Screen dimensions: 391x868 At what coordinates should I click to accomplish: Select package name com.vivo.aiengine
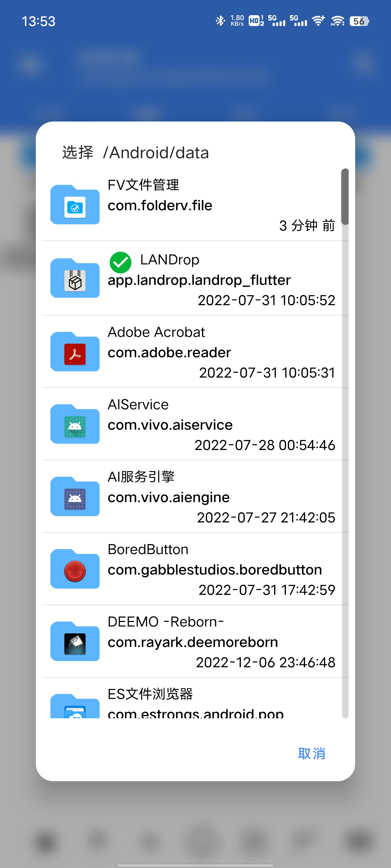[x=169, y=498]
